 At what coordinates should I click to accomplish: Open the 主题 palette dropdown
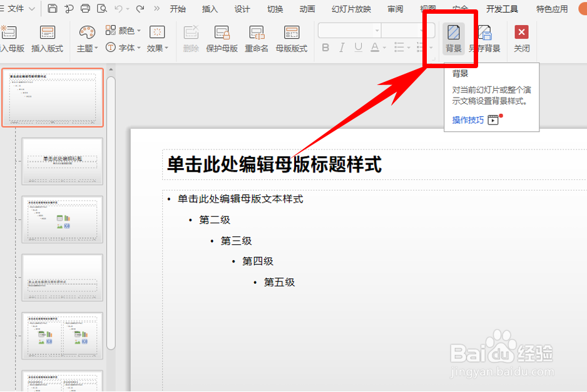coord(87,39)
